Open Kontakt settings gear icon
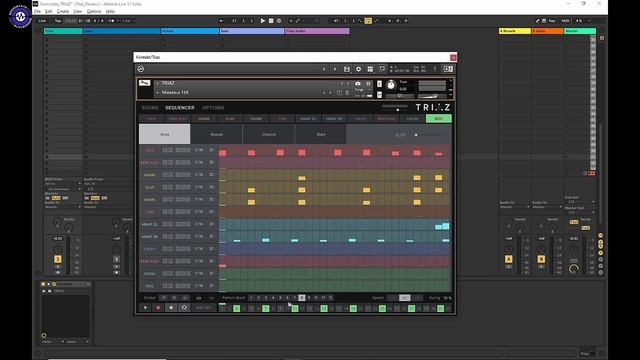The image size is (640, 360). (358, 69)
